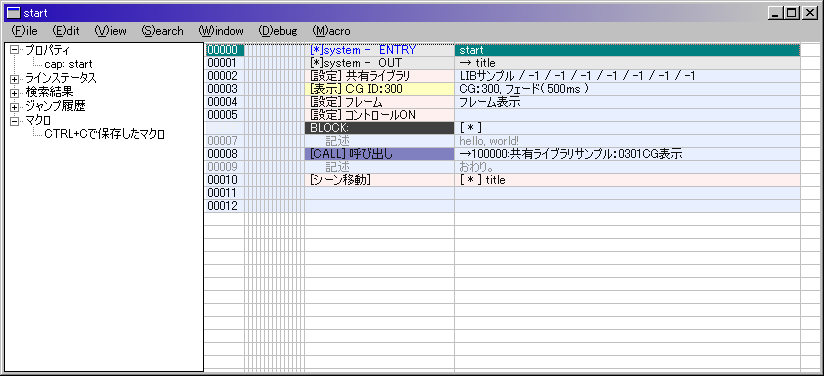Click the '→100000:共有ライブラリサンプル:0301CG表示' cell
The width and height of the screenshot is (824, 376).
pos(627,154)
